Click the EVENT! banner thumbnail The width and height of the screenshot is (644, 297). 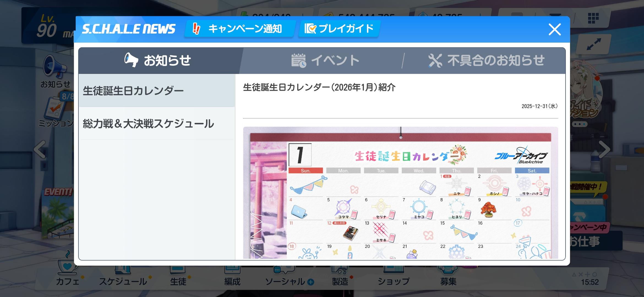pyautogui.click(x=58, y=213)
